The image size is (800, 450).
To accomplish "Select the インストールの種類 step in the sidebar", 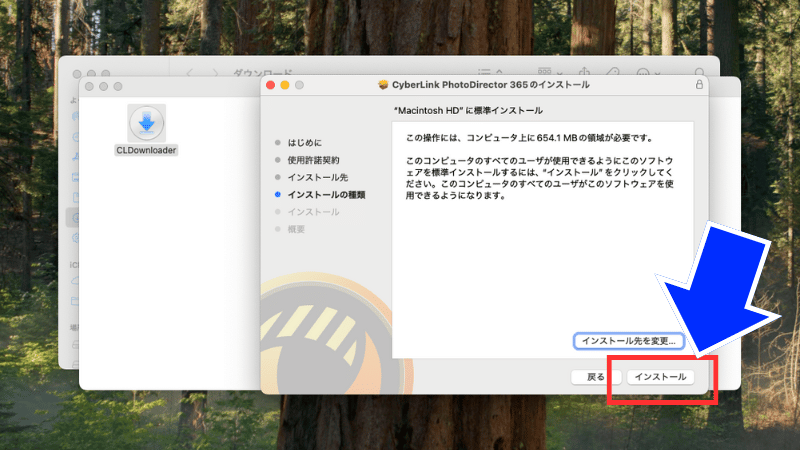I will tap(326, 194).
